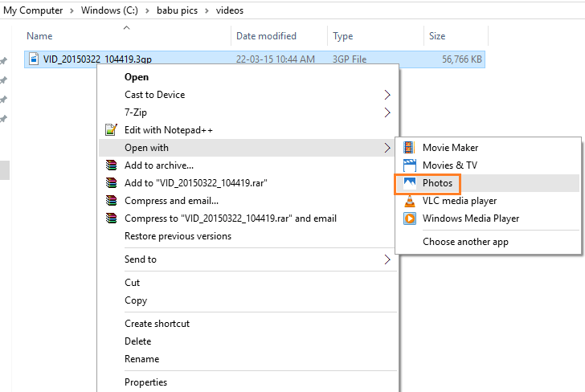Viewport: 585px width, 392px height.
Task: Select Compress and email...
Action: pyautogui.click(x=248, y=201)
